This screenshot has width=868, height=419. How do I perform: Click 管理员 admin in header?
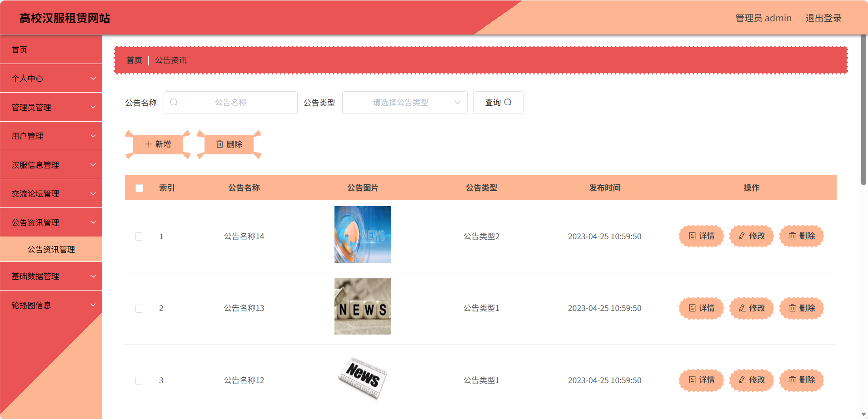click(x=763, y=18)
